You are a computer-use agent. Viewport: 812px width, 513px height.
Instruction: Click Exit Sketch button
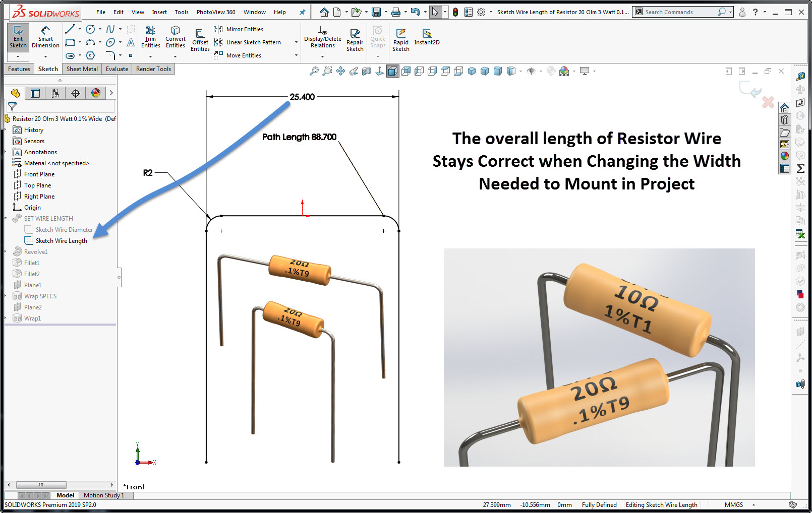click(18, 37)
